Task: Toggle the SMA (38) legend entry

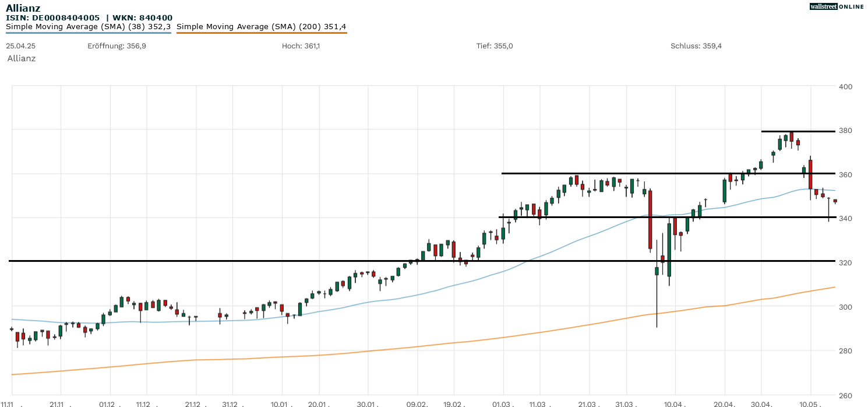Action: (x=88, y=26)
